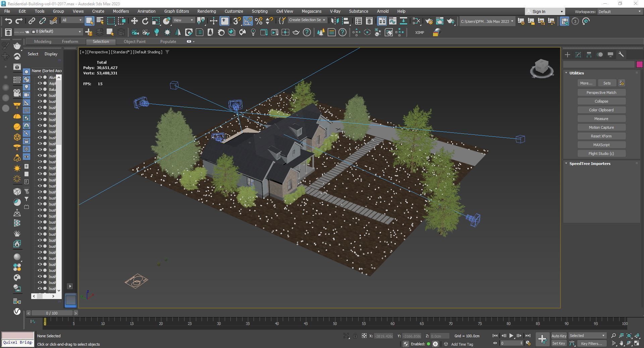Click the Utilities wrench tab icon

pos(621,55)
